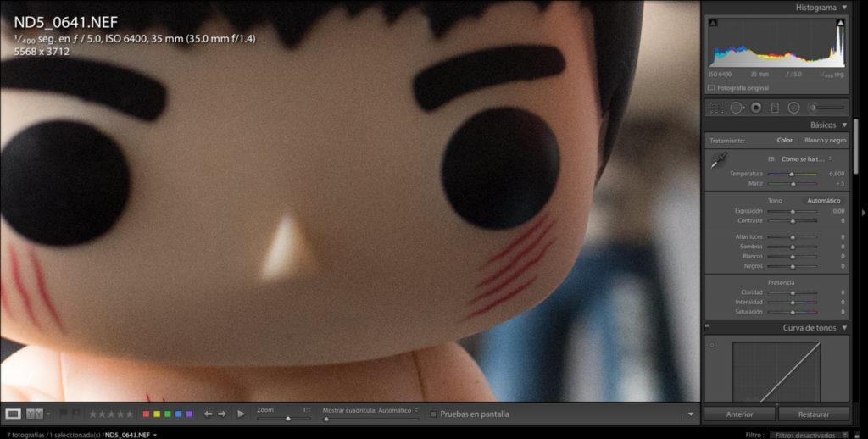Click the Blancos slider handle

[793, 257]
